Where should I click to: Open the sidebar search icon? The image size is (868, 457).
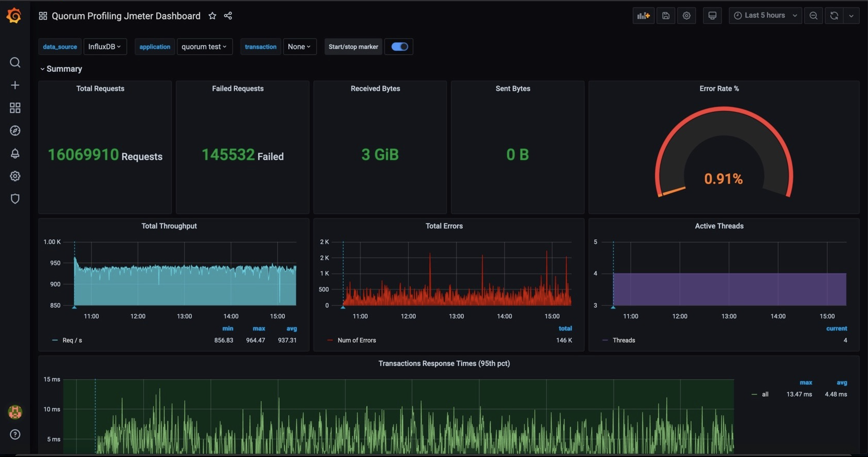(15, 62)
